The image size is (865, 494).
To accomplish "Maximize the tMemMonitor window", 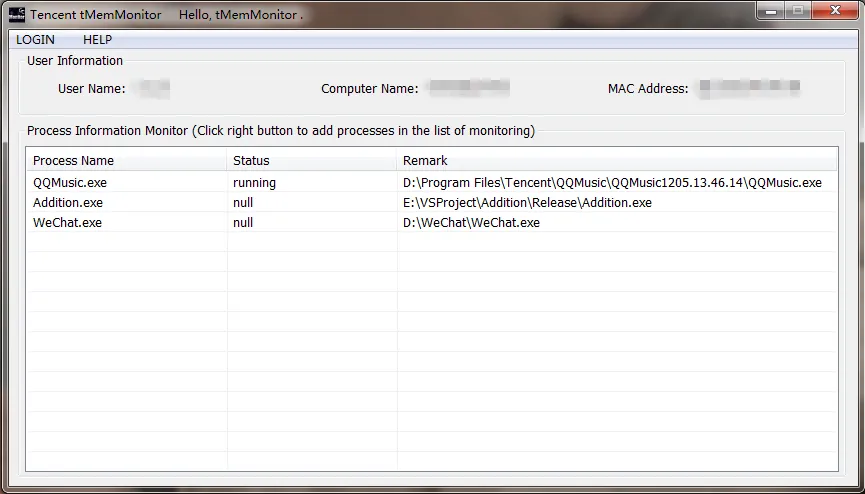I will coord(798,10).
